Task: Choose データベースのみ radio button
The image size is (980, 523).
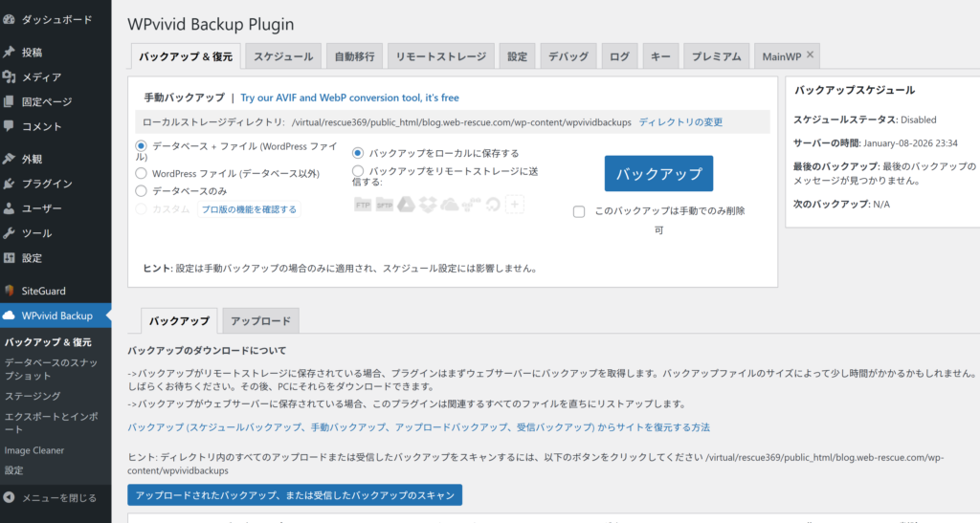Action: [x=142, y=190]
